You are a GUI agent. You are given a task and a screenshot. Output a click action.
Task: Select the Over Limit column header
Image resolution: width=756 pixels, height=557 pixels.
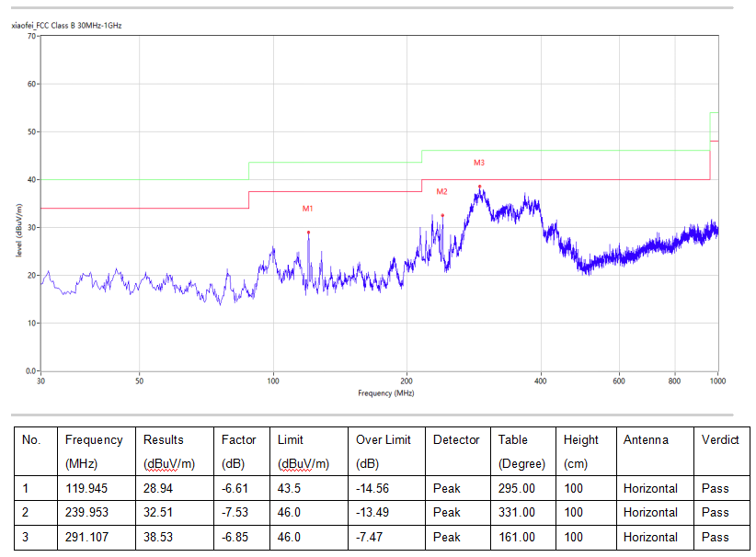point(384,440)
